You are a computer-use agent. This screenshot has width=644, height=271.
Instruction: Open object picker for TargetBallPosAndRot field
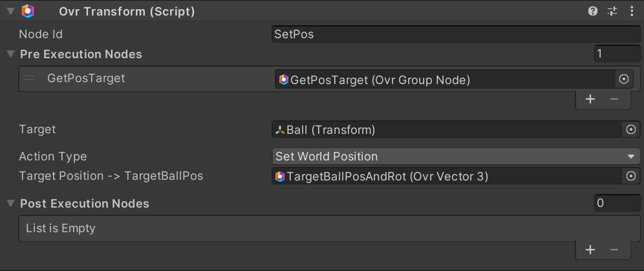click(x=631, y=176)
